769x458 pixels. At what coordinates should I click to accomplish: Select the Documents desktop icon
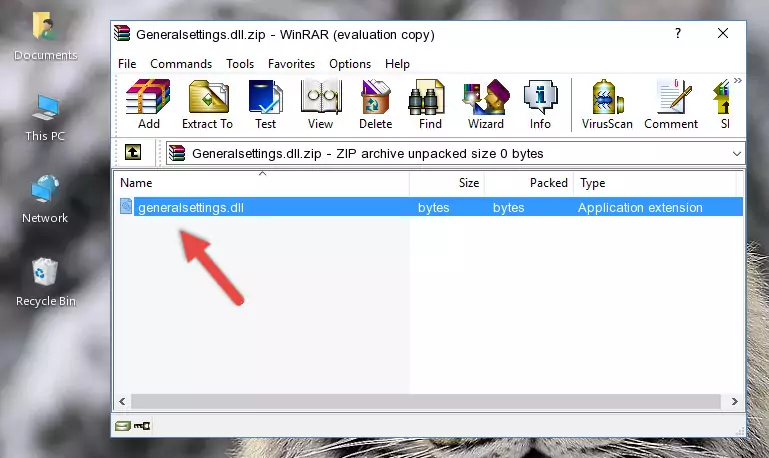click(x=45, y=36)
